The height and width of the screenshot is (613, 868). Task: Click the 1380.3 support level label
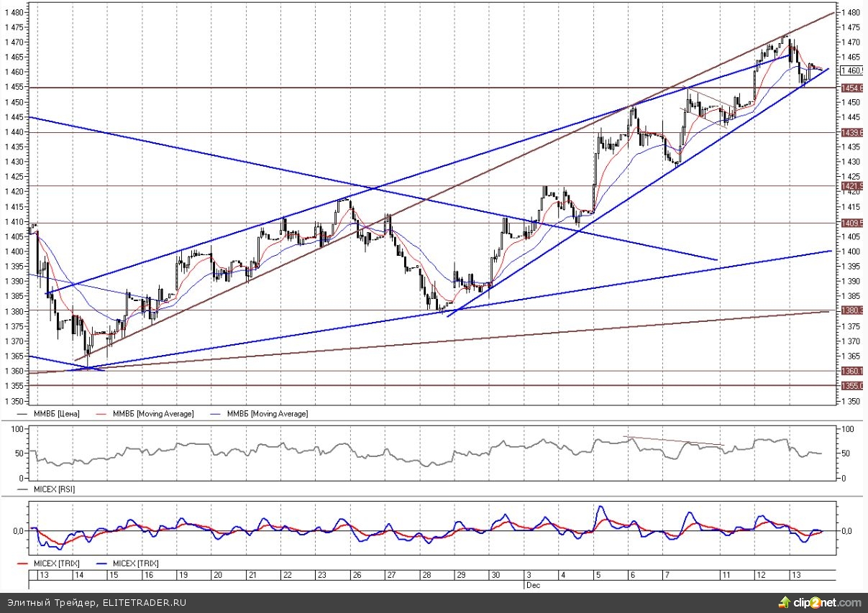(x=853, y=310)
